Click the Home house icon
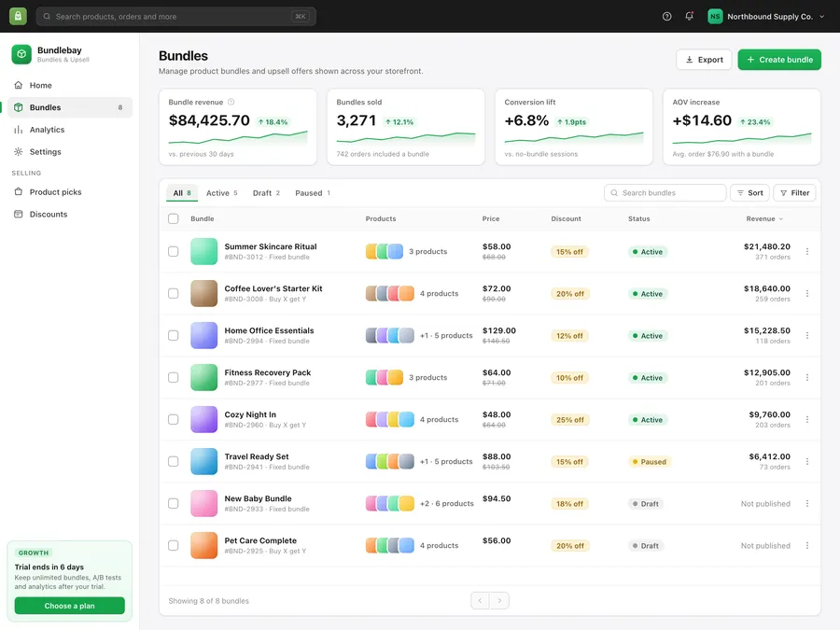Viewport: 840px width, 630px height. click(19, 85)
